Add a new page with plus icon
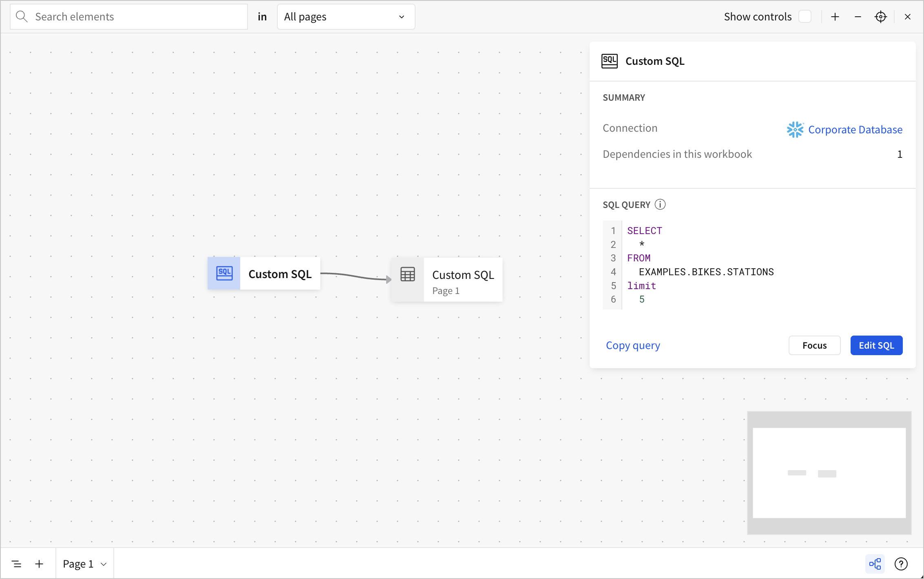The height and width of the screenshot is (579, 924). pos(39,564)
